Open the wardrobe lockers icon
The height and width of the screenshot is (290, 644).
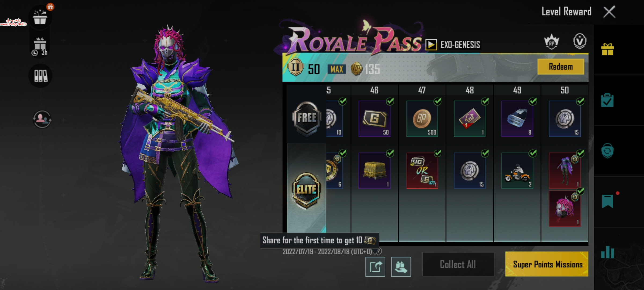pyautogui.click(x=41, y=76)
